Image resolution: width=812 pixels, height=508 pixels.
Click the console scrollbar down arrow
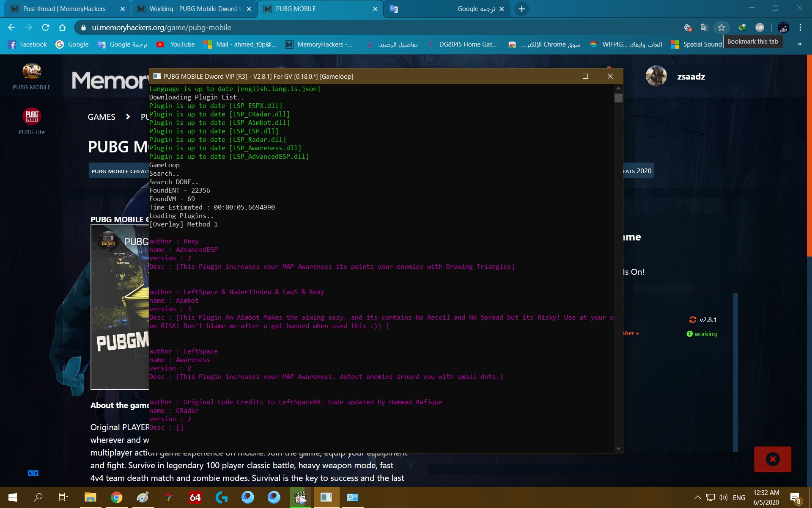[618, 448]
